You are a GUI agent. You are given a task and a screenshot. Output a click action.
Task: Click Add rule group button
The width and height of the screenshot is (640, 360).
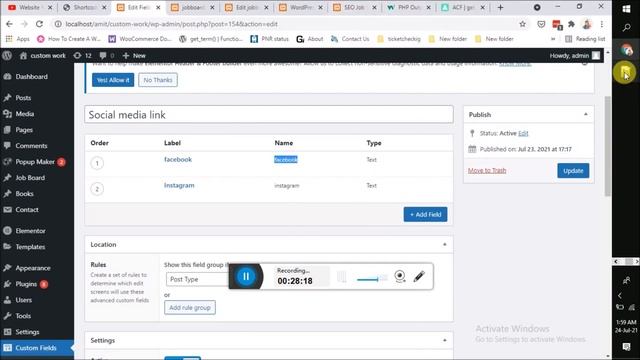[190, 307]
